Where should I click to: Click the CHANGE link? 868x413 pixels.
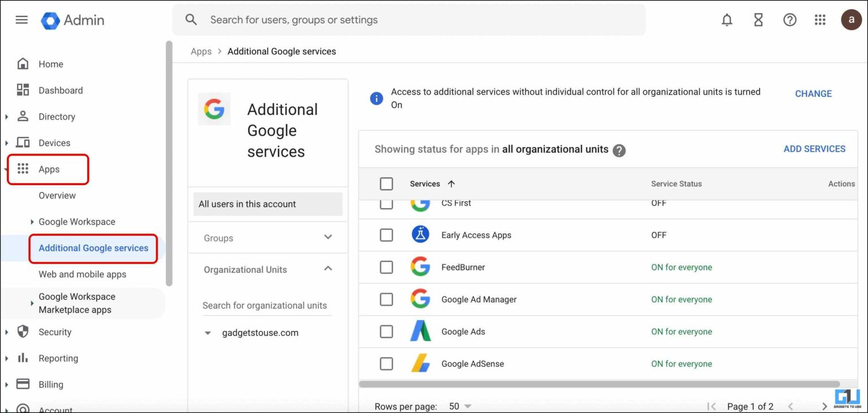pos(813,93)
